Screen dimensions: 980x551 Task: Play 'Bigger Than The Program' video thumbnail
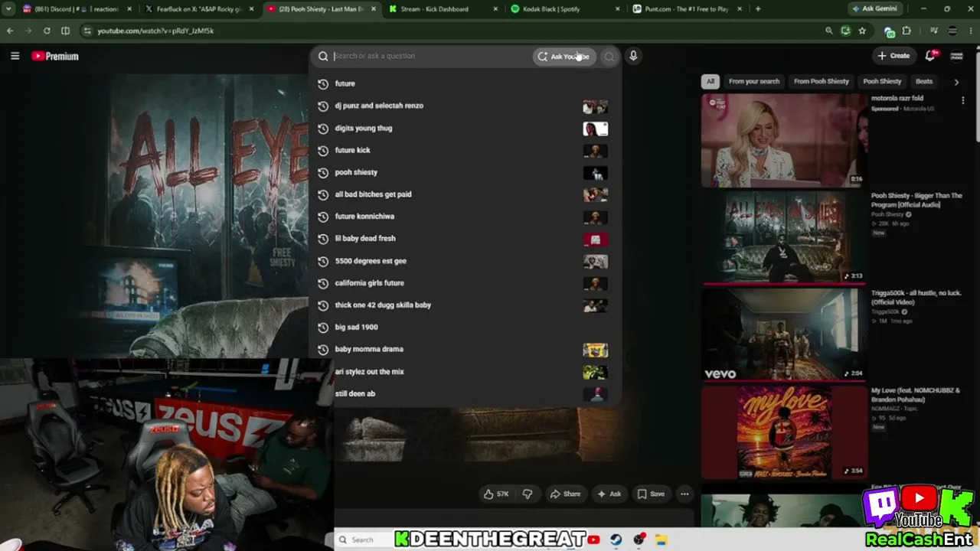(782, 237)
